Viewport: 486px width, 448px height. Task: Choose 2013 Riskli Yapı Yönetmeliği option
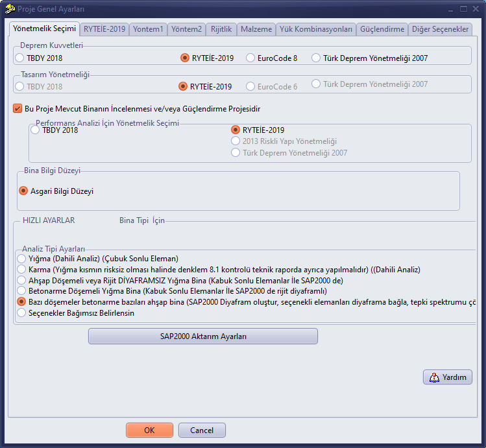point(284,141)
